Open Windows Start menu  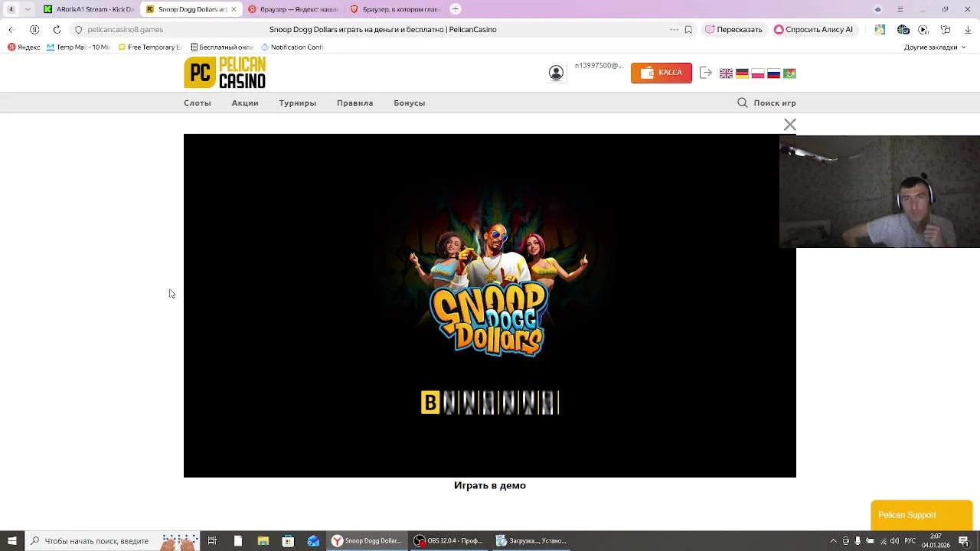coord(11,541)
